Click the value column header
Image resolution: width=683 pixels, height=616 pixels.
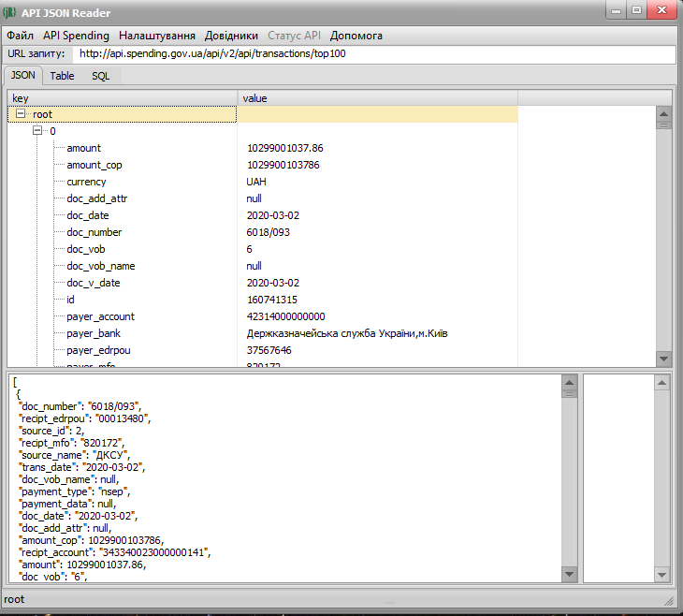(378, 98)
